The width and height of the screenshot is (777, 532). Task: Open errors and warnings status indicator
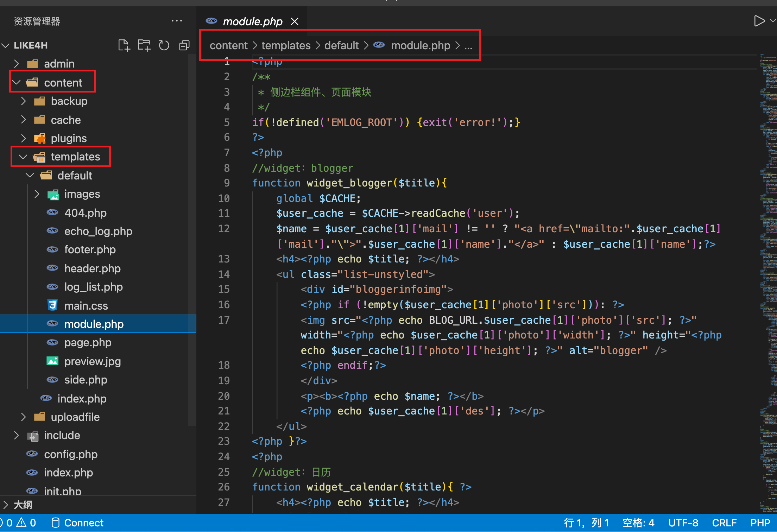click(20, 523)
